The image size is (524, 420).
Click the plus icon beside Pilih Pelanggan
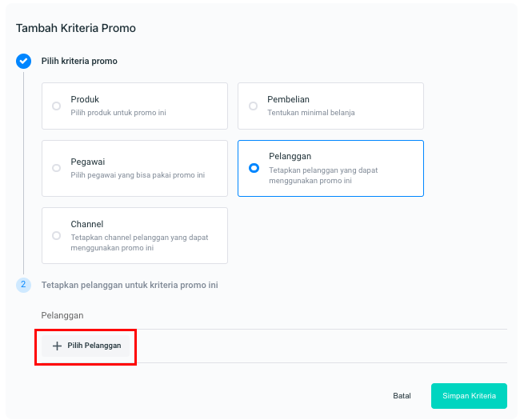click(57, 346)
